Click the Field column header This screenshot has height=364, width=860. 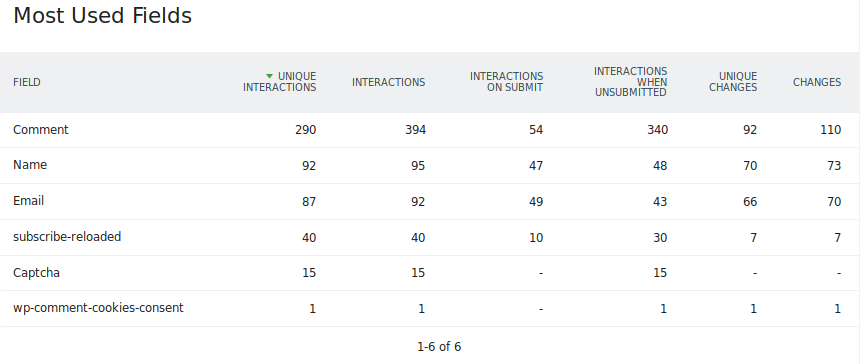coord(27,82)
